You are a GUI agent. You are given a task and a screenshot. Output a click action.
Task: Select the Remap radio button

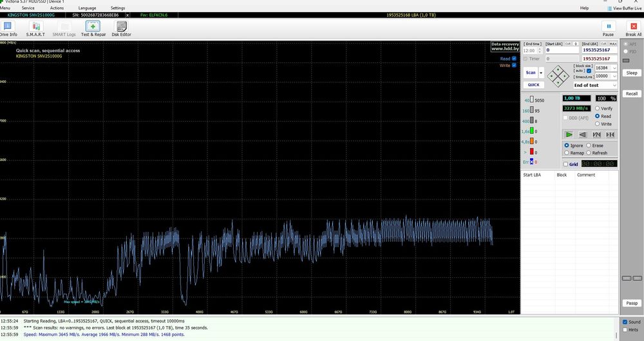tap(566, 152)
